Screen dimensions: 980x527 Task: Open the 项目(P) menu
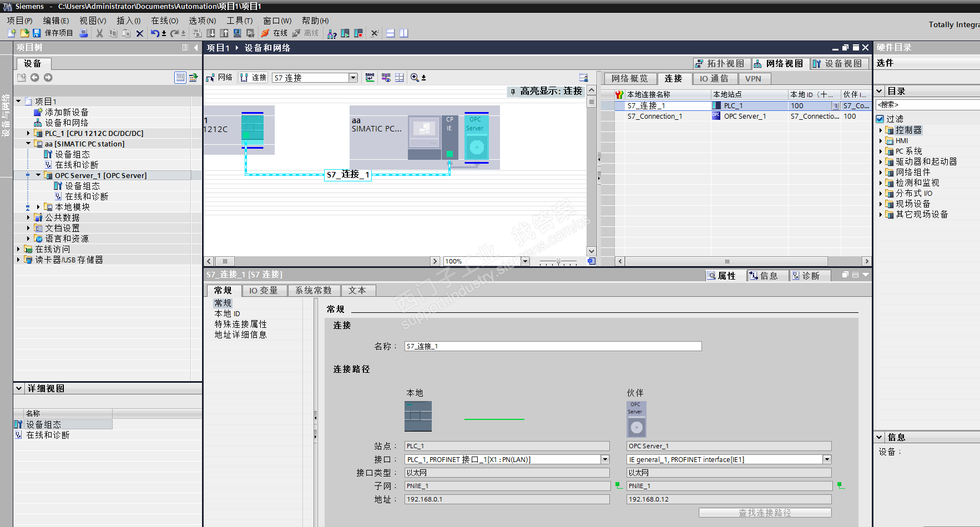(x=20, y=21)
